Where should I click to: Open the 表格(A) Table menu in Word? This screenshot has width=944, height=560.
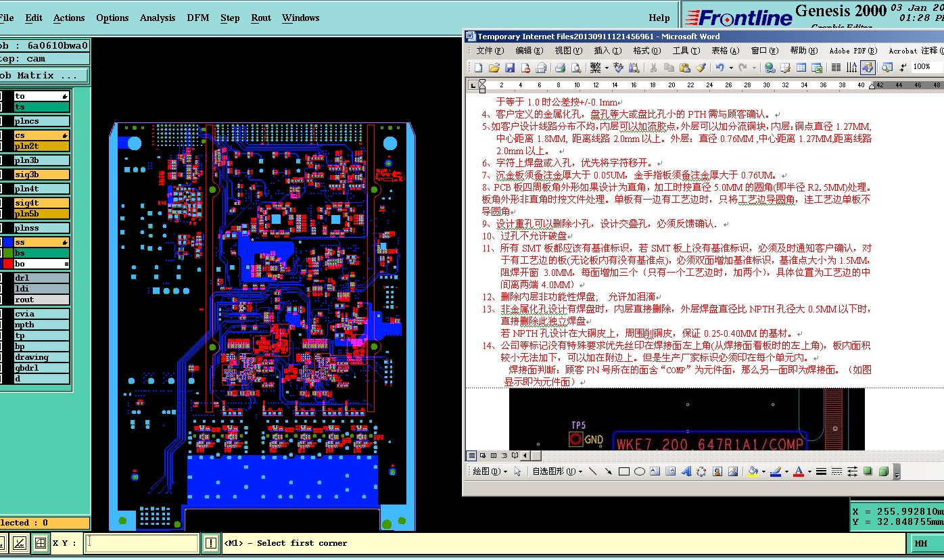(x=725, y=51)
